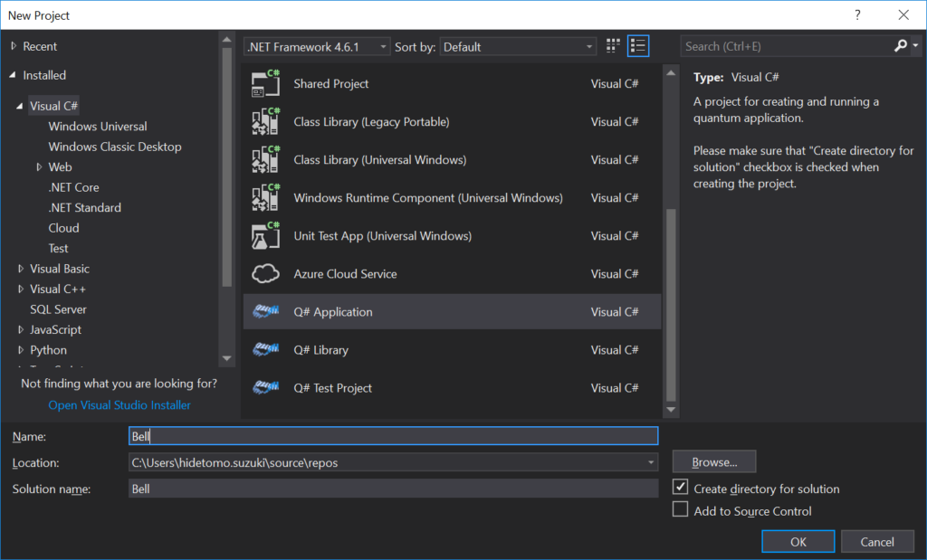Click category tree scrollbar down arrow

(x=226, y=358)
